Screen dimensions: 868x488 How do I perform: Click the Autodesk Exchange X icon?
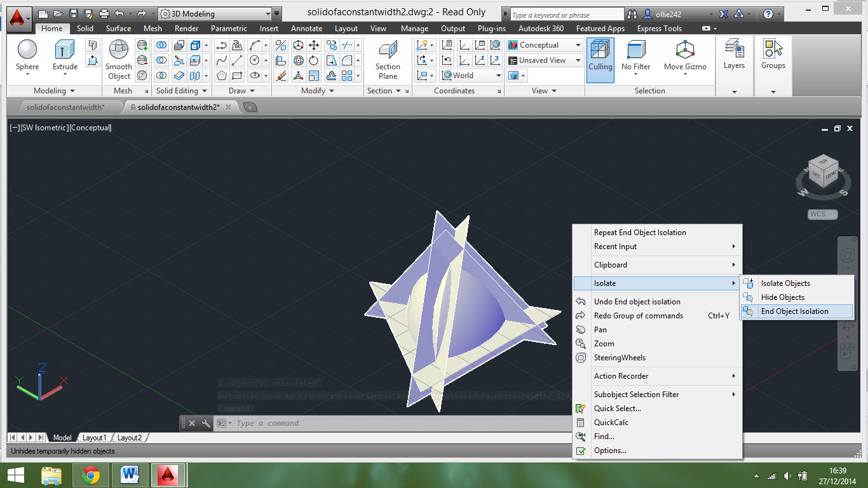[724, 14]
